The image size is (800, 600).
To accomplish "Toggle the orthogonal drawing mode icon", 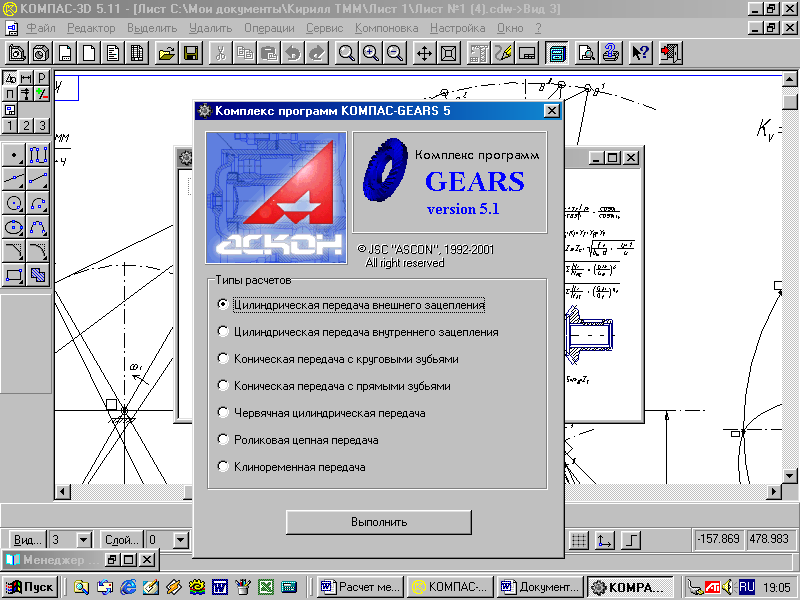I will coord(632,540).
